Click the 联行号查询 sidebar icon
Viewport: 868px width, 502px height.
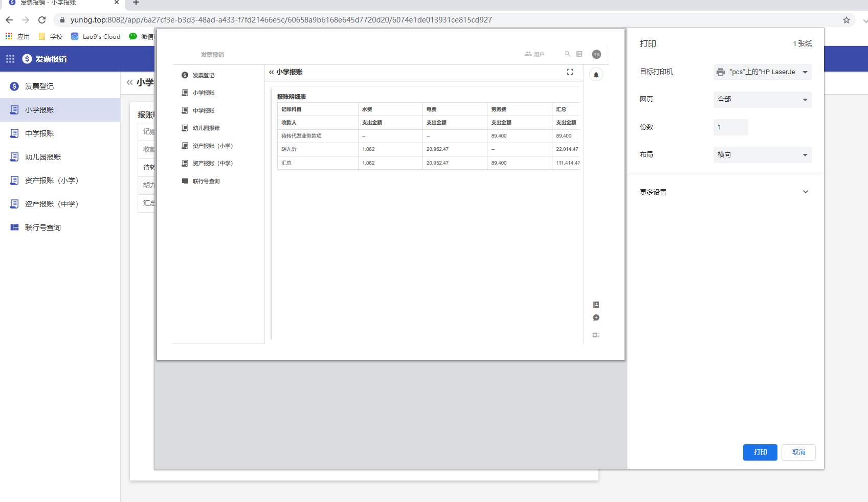pos(14,227)
